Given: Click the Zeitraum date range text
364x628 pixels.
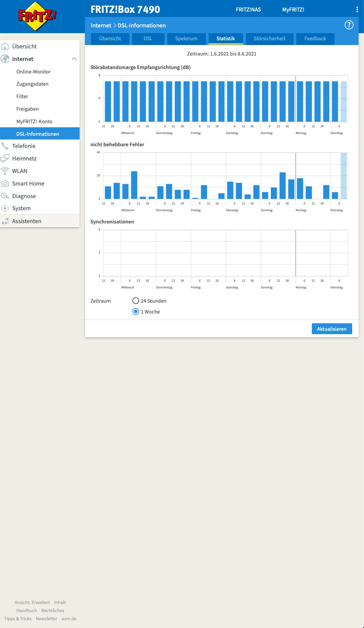Looking at the screenshot, I should pyautogui.click(x=222, y=54).
